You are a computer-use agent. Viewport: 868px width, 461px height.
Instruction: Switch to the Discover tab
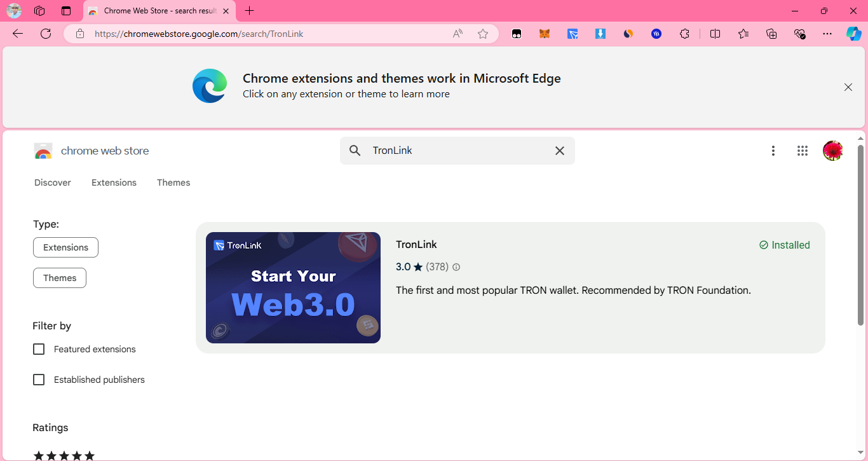[53, 182]
